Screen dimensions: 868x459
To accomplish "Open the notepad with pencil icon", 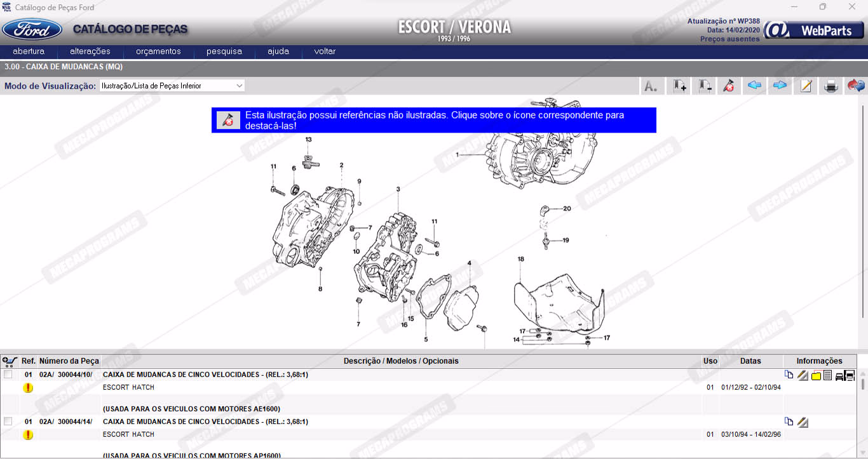I will tap(806, 86).
